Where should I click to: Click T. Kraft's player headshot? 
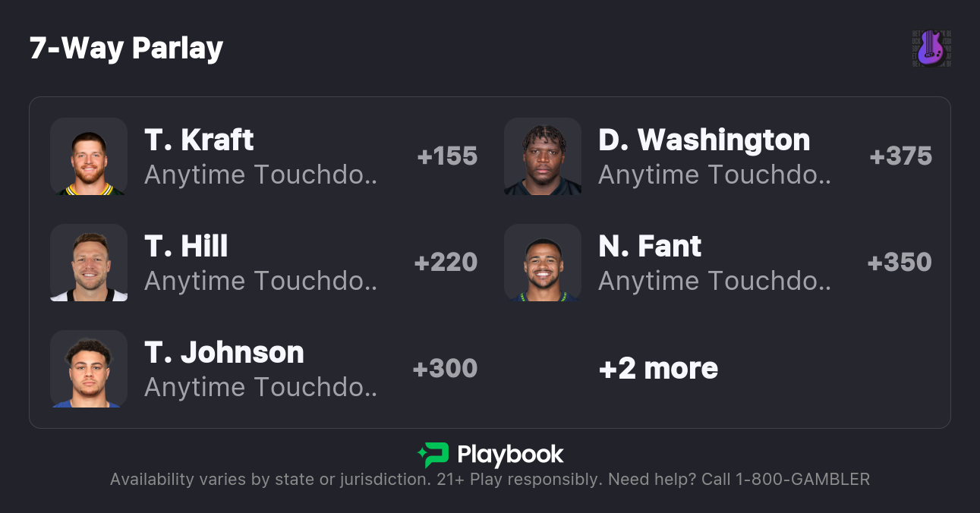point(89,156)
